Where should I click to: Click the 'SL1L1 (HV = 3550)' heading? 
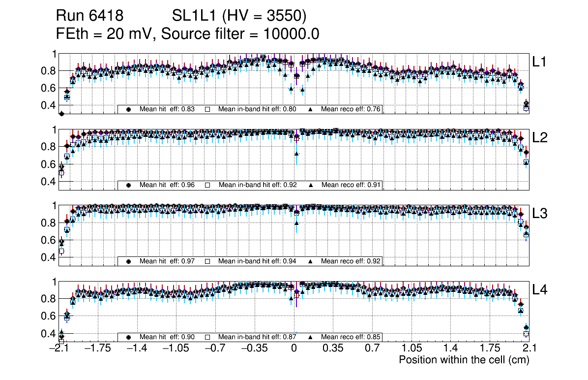click(x=239, y=16)
